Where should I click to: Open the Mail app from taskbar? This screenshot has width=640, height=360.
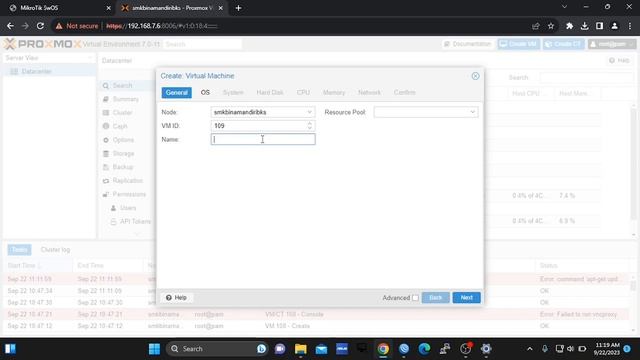pos(321,349)
